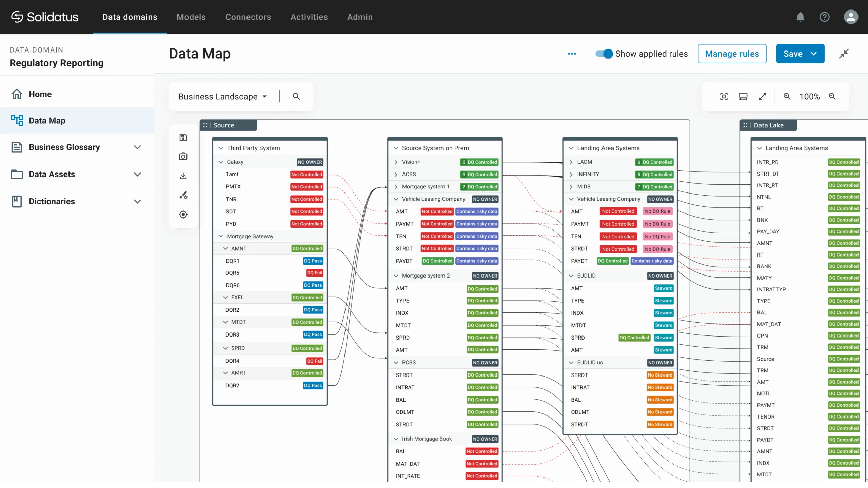Click the three-dot more options menu

tap(572, 54)
